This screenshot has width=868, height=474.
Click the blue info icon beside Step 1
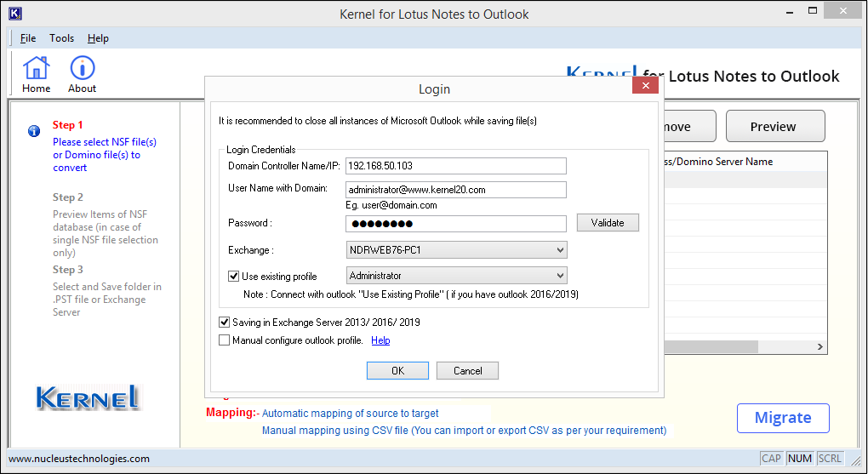(x=34, y=131)
